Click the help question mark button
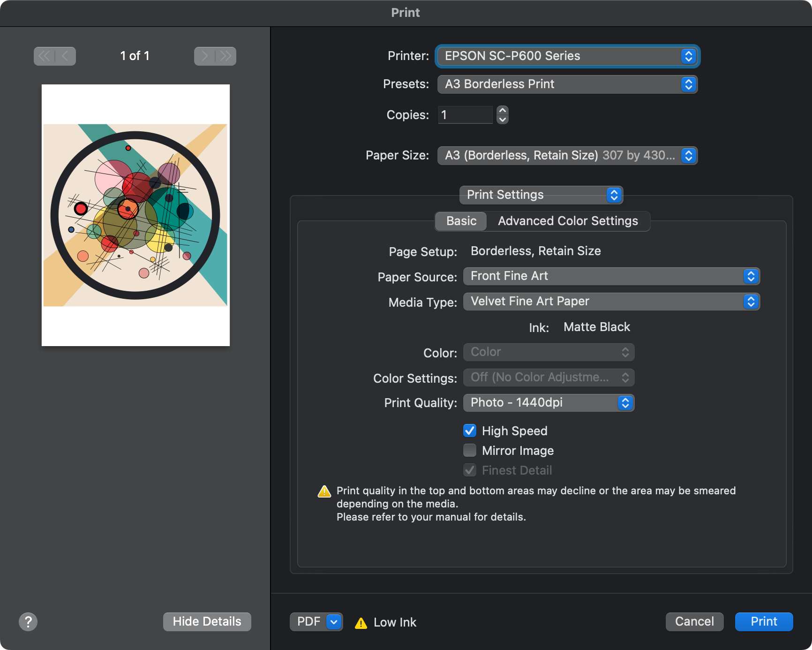 pyautogui.click(x=28, y=622)
